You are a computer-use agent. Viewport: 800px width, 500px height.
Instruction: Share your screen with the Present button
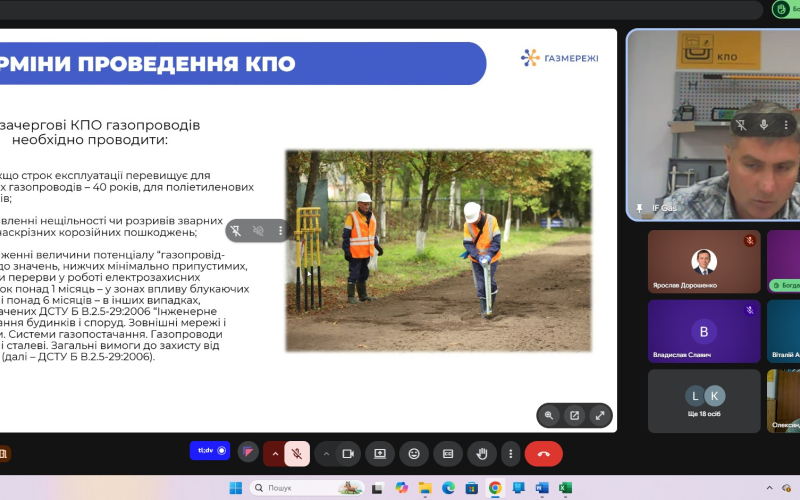(x=380, y=454)
